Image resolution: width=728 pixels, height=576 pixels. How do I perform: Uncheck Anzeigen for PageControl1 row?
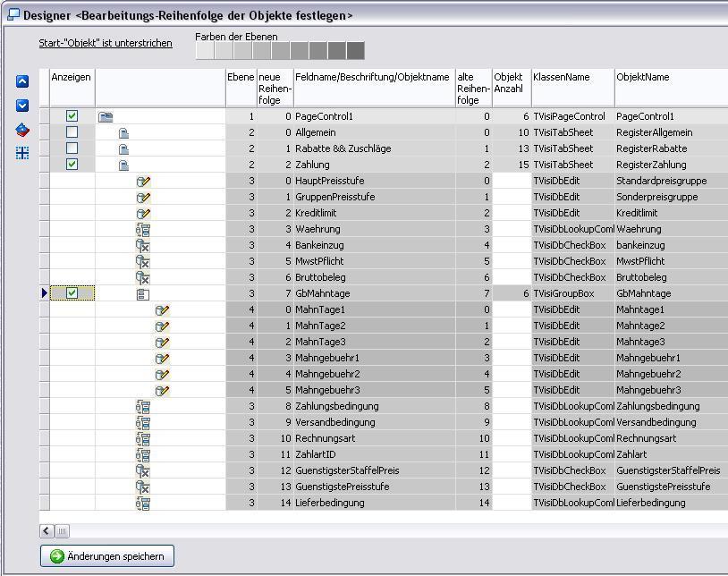pos(72,116)
